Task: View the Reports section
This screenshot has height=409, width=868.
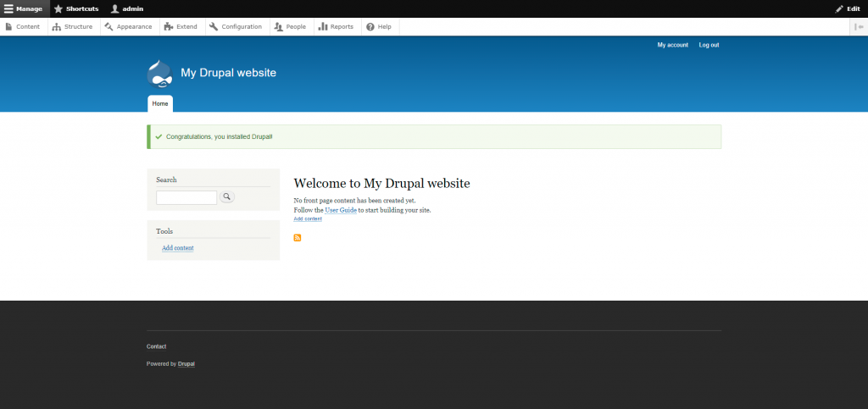Action: tap(336, 27)
